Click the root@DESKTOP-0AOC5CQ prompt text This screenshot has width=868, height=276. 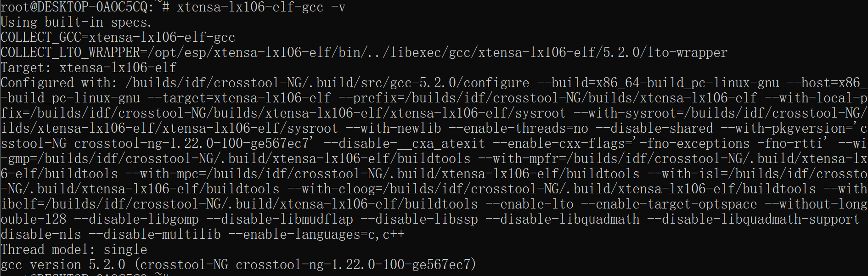(x=73, y=7)
